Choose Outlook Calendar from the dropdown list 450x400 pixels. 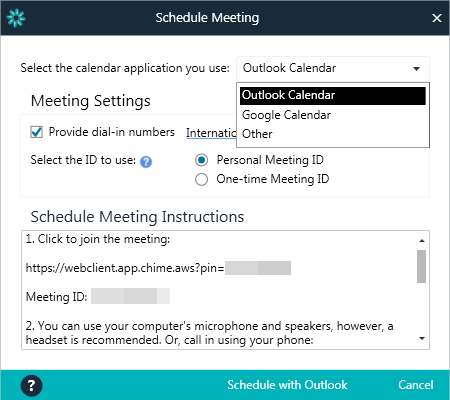333,96
